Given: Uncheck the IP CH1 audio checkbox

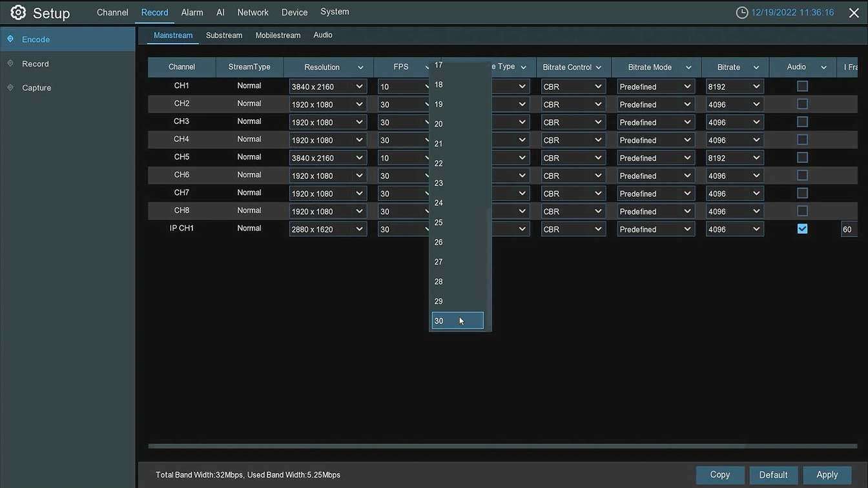Looking at the screenshot, I should tap(802, 229).
